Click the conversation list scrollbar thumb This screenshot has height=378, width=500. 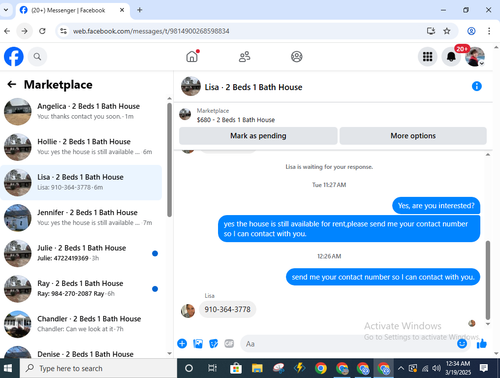(x=169, y=160)
